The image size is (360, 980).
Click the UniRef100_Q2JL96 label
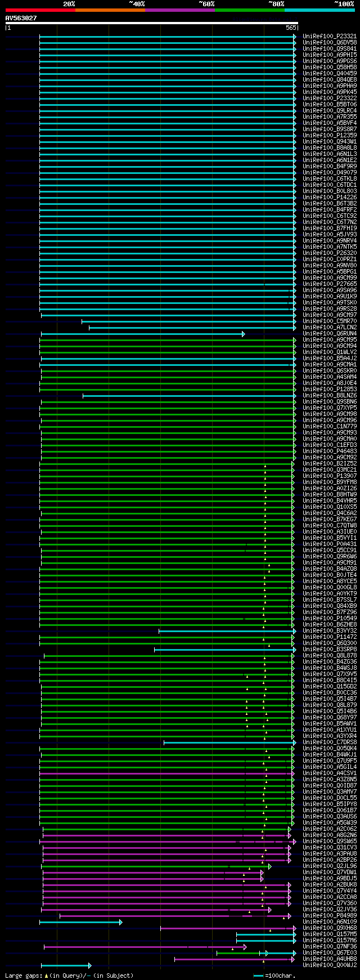[330, 866]
